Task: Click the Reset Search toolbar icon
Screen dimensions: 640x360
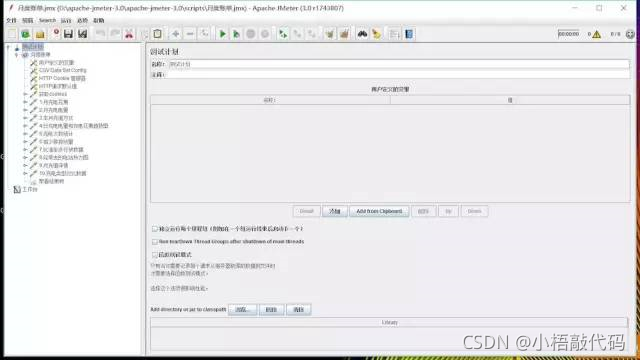Action: (376, 34)
